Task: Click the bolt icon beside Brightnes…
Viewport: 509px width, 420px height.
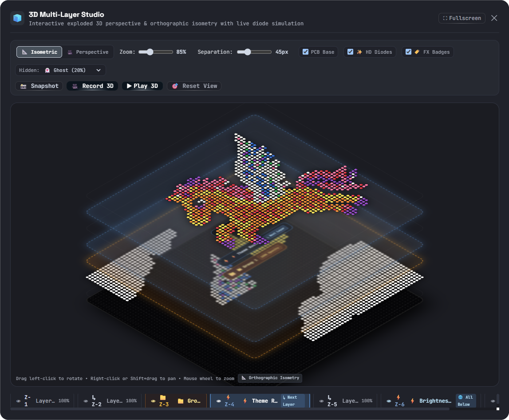Action: point(412,401)
